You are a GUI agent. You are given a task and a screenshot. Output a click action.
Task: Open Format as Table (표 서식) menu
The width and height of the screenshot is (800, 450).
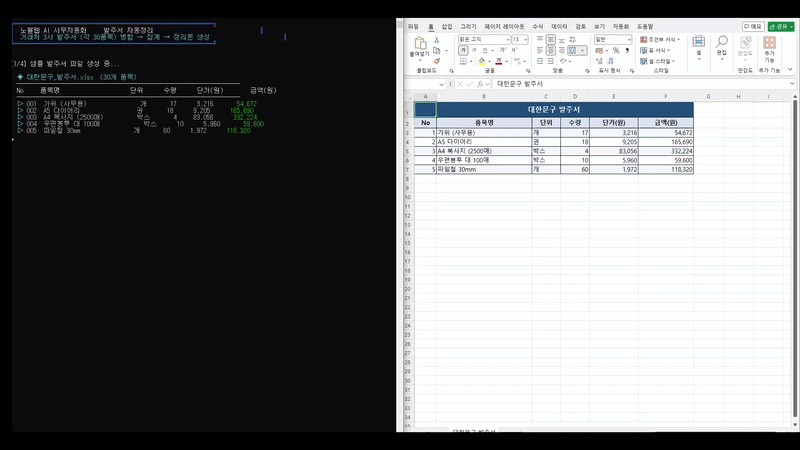coord(655,50)
